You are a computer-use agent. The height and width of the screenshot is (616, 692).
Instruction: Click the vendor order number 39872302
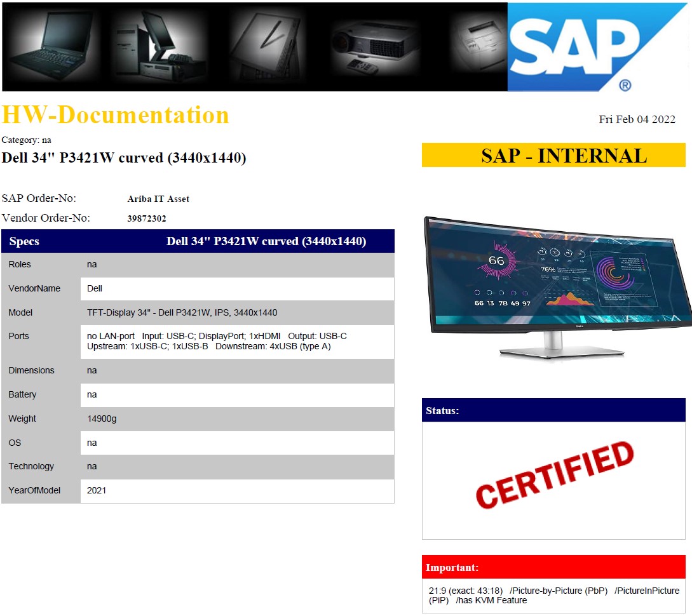pos(147,218)
